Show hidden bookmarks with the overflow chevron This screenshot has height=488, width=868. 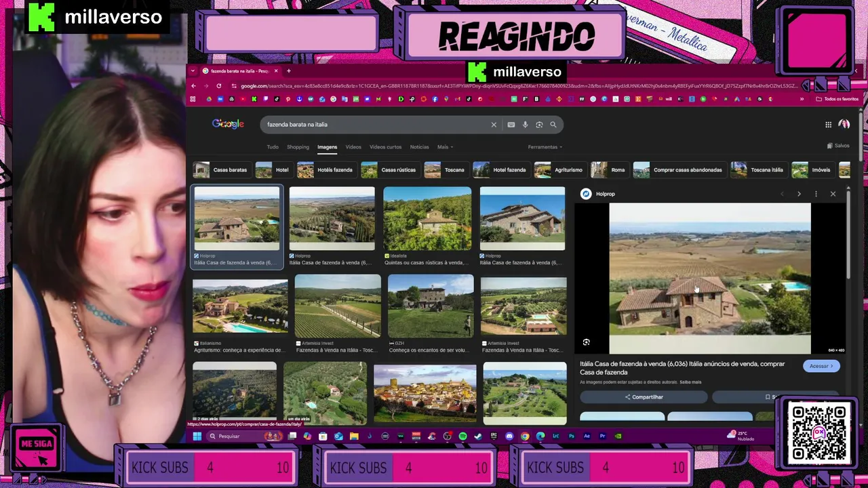[x=802, y=99]
